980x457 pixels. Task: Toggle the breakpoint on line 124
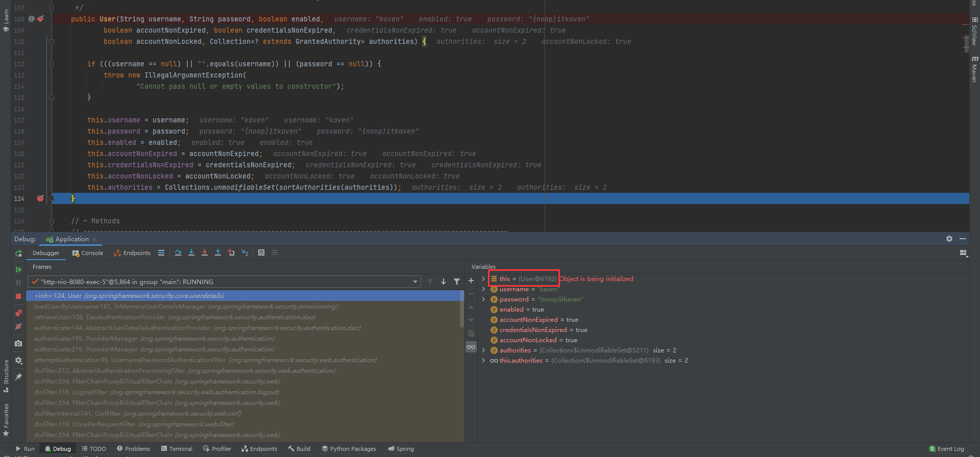tap(40, 198)
